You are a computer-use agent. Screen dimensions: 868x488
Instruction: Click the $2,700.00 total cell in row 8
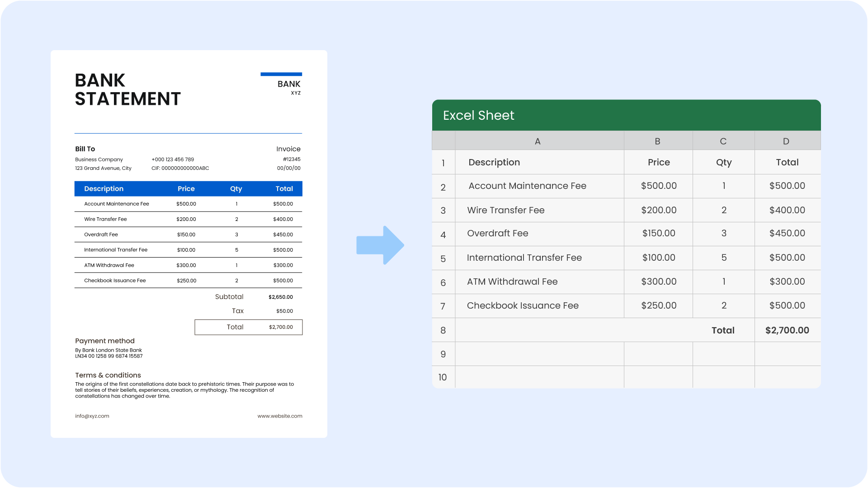787,330
